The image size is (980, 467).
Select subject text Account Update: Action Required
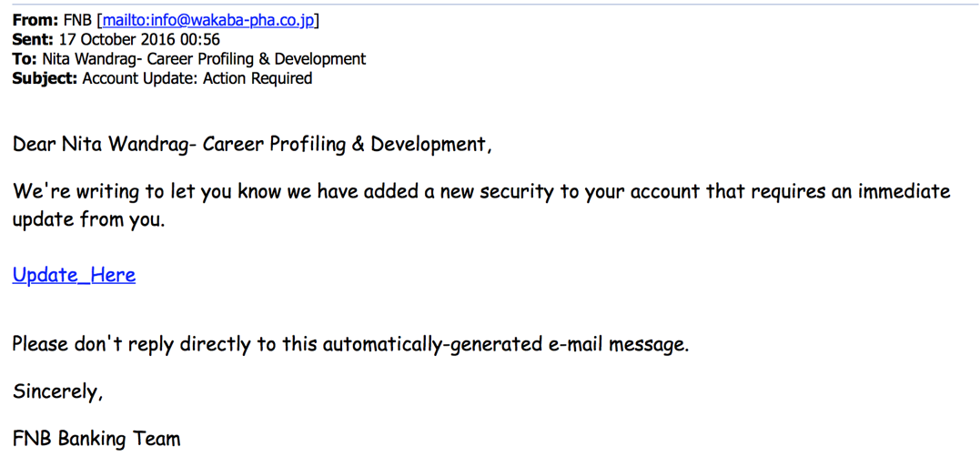click(x=197, y=79)
